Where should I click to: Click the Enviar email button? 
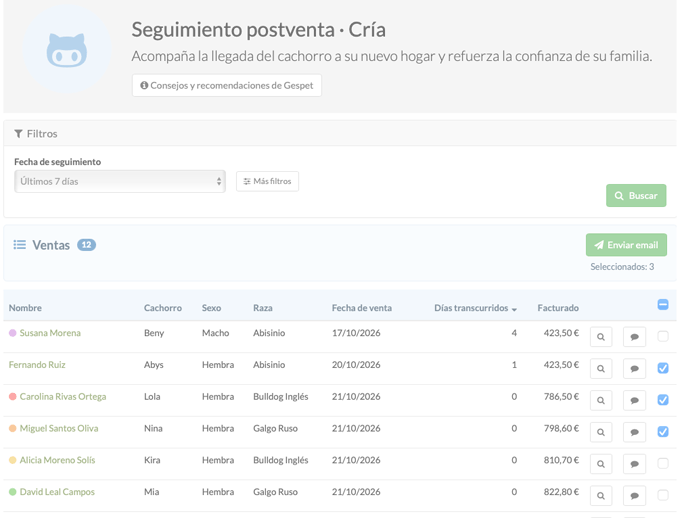626,245
